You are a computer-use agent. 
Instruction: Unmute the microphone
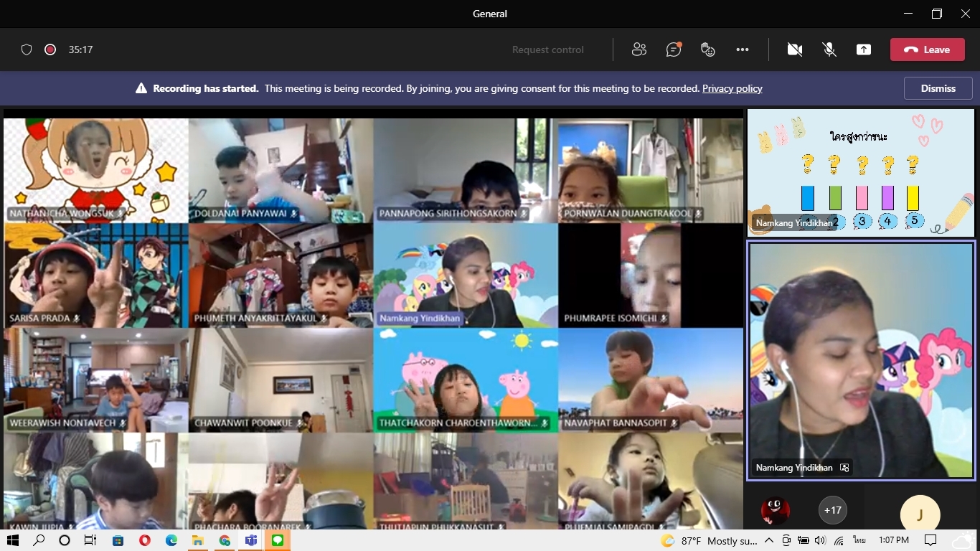point(829,50)
